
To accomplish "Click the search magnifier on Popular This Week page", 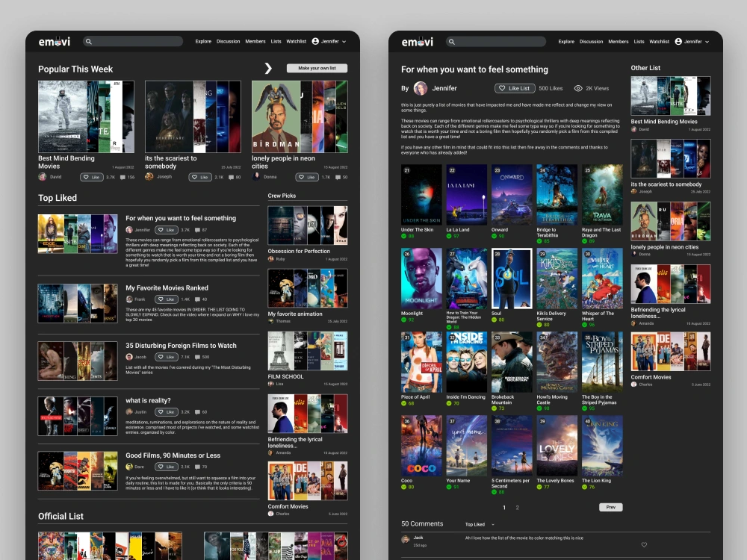I will 88,41.
